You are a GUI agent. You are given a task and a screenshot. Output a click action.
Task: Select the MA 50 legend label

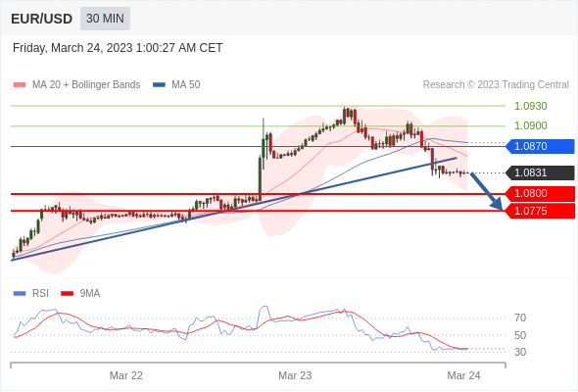pyautogui.click(x=186, y=85)
